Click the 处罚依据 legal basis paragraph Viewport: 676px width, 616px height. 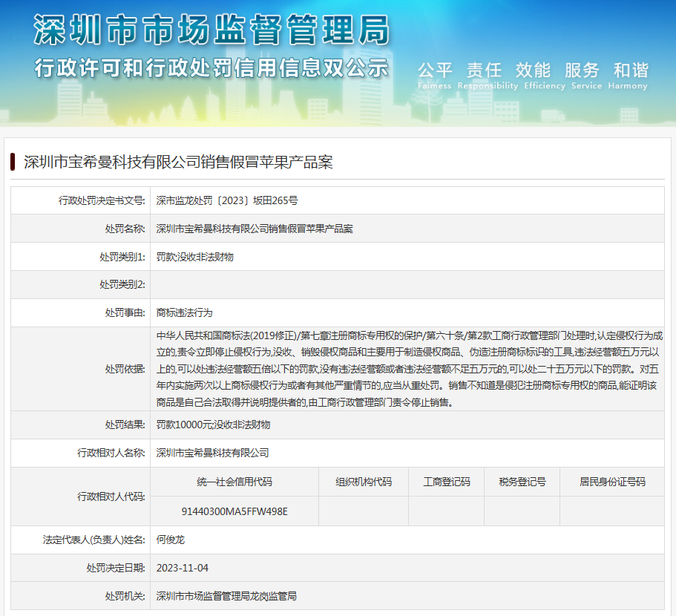click(x=407, y=369)
